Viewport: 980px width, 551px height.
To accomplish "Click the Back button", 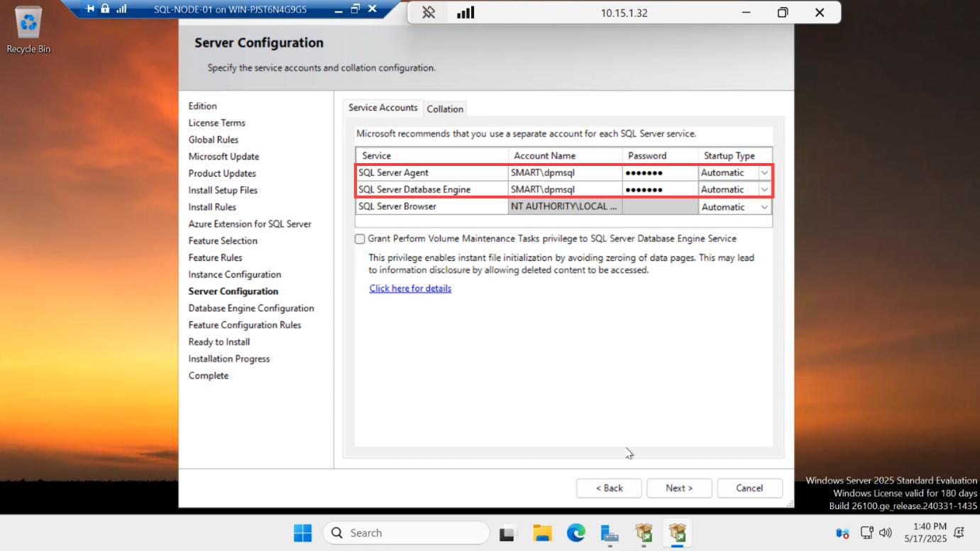I will click(x=609, y=488).
